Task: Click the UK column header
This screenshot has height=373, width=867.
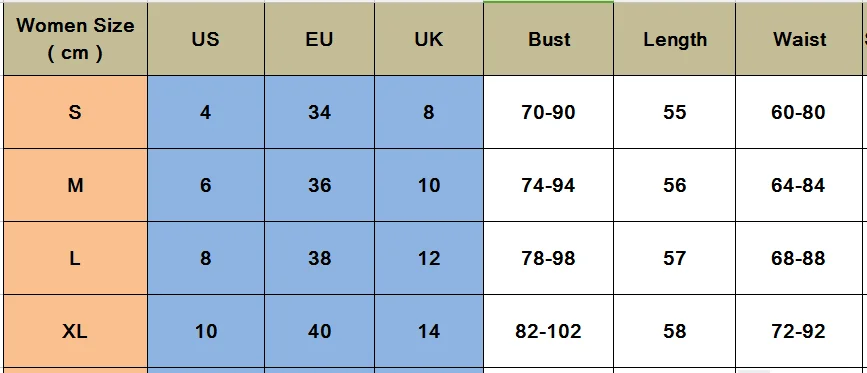Action: (429, 39)
